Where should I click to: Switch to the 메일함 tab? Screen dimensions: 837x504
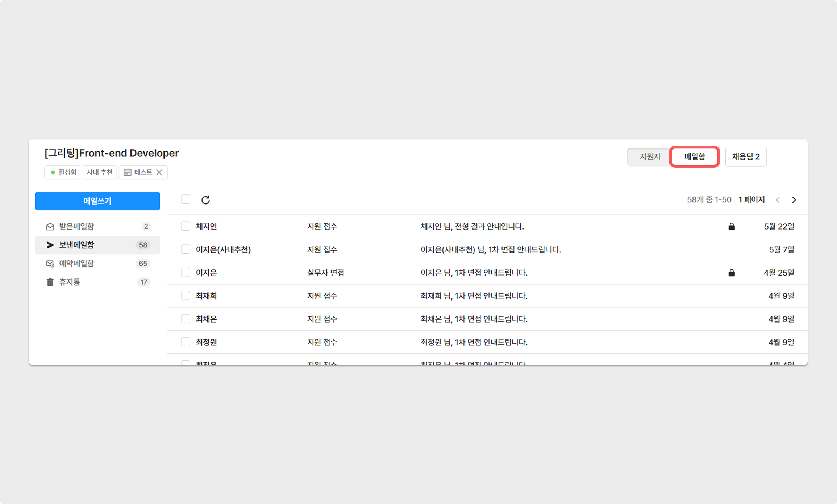[x=694, y=157]
